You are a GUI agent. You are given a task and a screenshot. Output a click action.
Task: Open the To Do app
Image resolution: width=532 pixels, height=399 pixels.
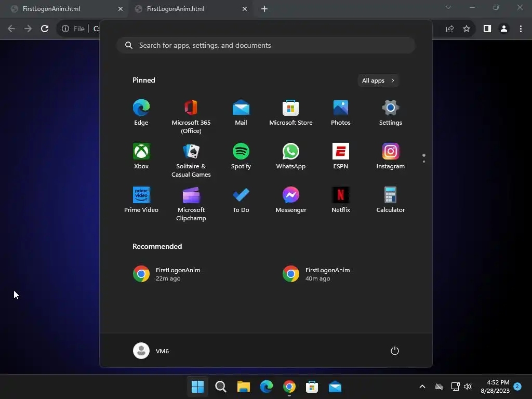[x=241, y=200]
